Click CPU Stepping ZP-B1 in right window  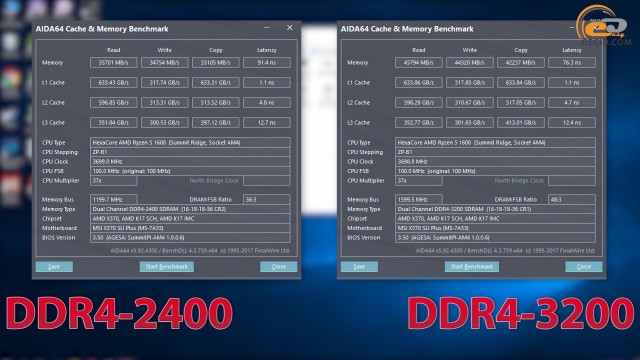click(x=495, y=152)
